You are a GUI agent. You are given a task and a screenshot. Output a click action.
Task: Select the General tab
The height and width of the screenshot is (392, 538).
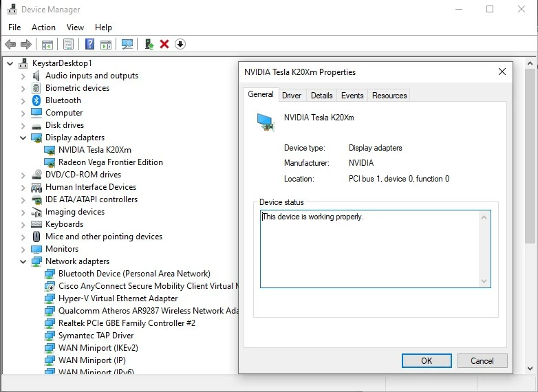coord(261,94)
